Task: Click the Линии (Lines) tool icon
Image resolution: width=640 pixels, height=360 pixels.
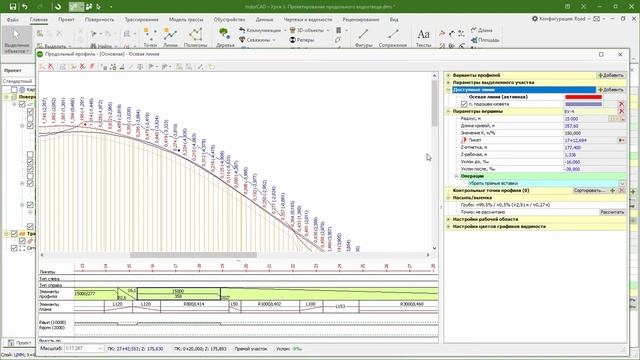Action: [x=170, y=34]
